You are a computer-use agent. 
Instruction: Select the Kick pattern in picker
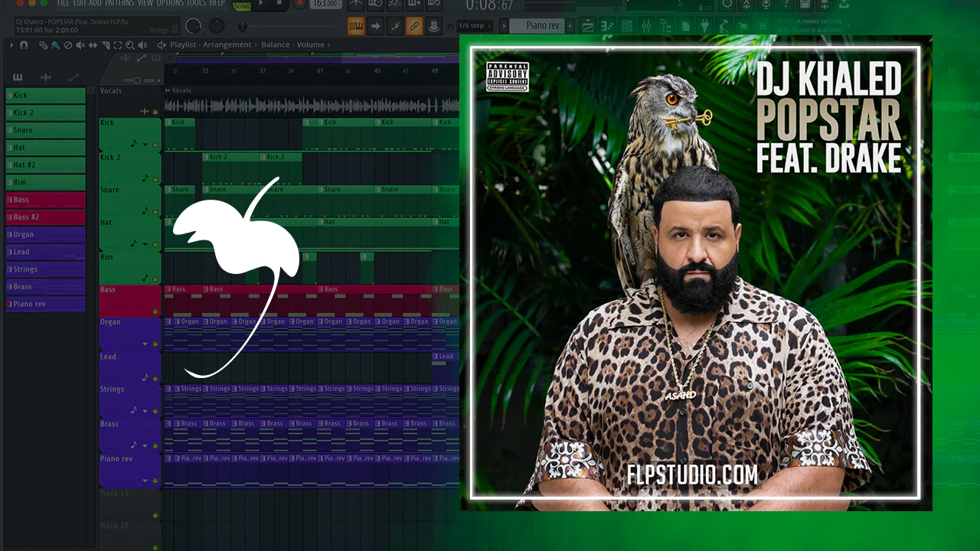[x=46, y=96]
